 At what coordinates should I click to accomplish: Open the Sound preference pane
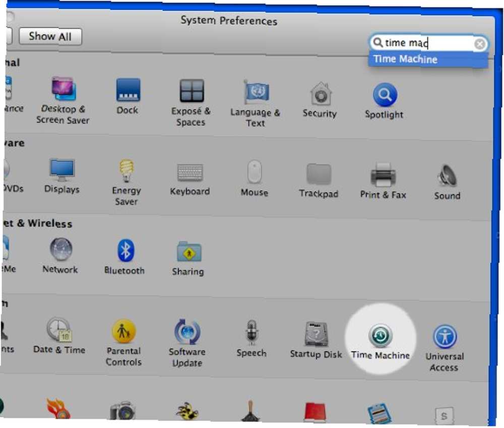click(447, 181)
